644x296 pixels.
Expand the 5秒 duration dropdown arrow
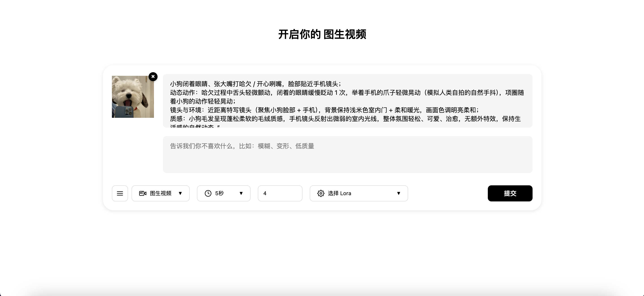(x=241, y=193)
